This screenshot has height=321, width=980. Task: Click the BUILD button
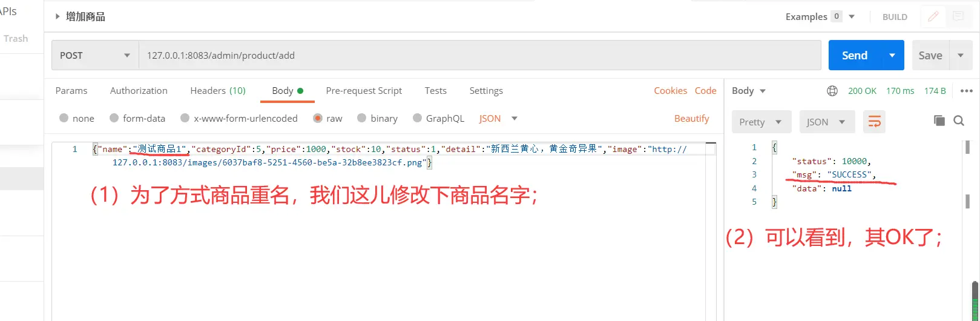click(x=895, y=17)
